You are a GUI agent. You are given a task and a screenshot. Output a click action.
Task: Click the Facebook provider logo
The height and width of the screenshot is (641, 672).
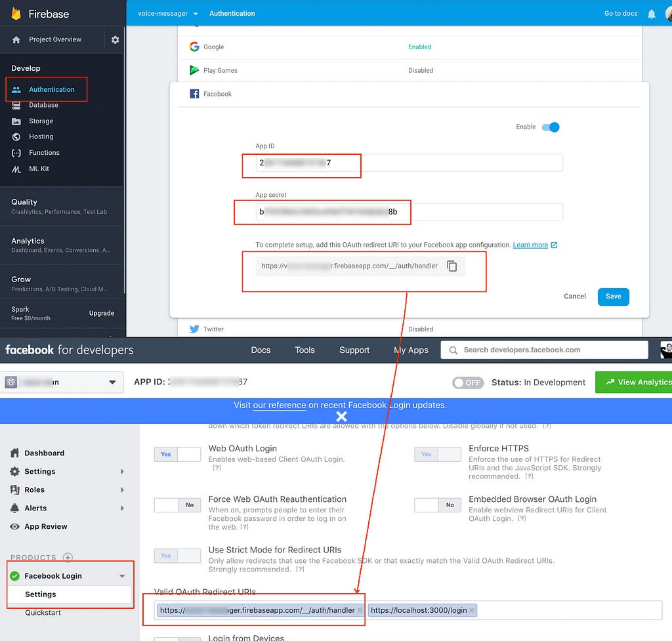[x=194, y=94]
